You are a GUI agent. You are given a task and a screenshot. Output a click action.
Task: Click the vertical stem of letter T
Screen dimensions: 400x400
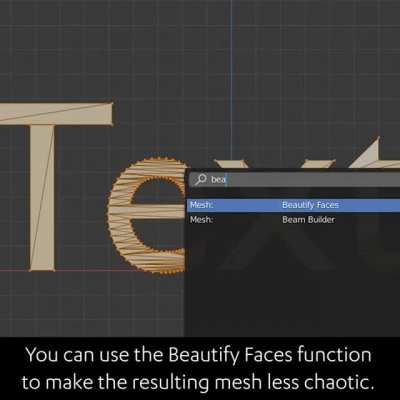coord(42,197)
